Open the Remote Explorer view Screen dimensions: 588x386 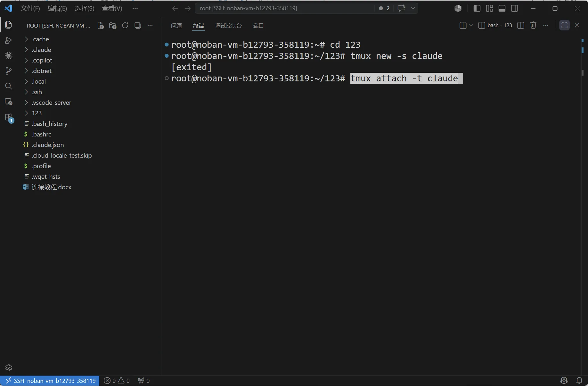click(x=9, y=102)
